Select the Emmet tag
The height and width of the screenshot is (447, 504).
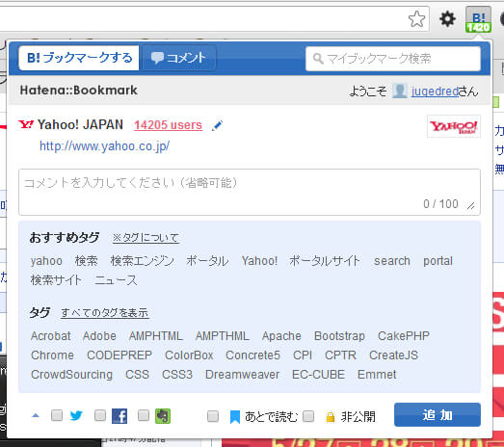click(x=377, y=375)
